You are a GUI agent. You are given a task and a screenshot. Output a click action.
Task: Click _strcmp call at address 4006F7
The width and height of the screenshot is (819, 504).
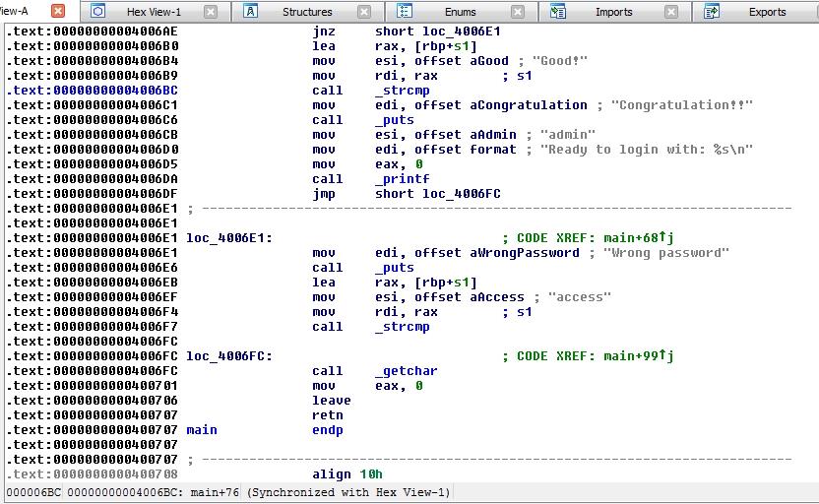click(403, 327)
